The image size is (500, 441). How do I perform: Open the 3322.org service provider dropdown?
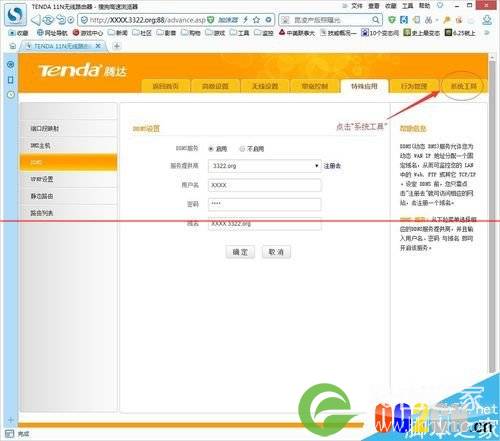[x=265, y=166]
